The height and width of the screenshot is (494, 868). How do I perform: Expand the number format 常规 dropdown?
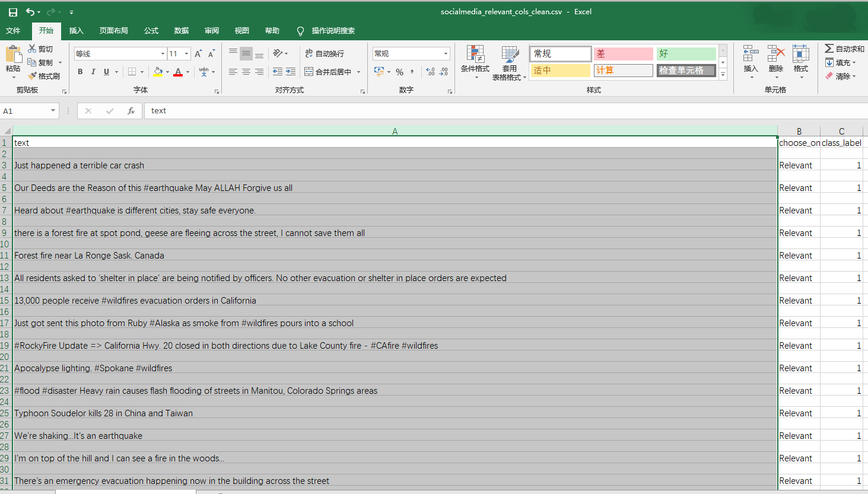pyautogui.click(x=446, y=53)
